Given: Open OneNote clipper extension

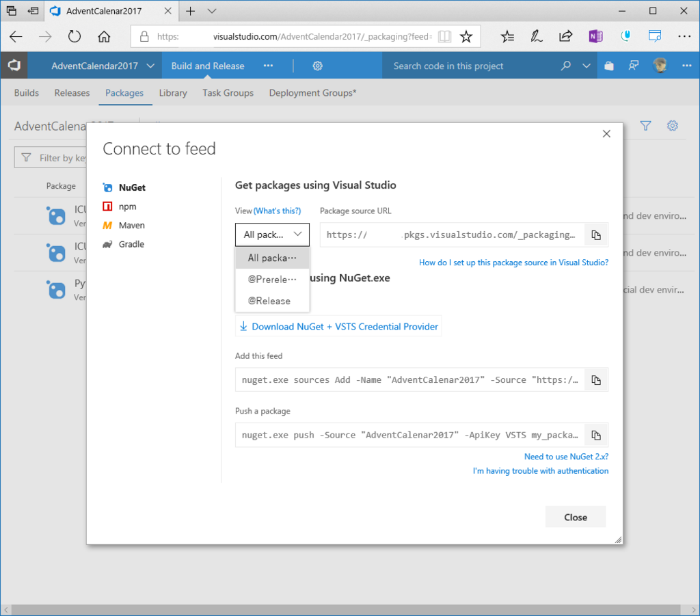Looking at the screenshot, I should coord(595,36).
